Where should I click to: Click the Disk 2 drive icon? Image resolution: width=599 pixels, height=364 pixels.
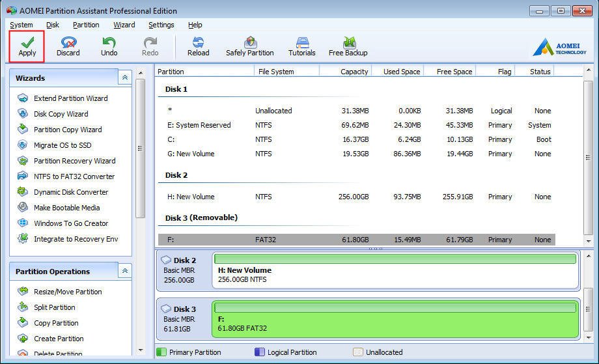point(166,260)
